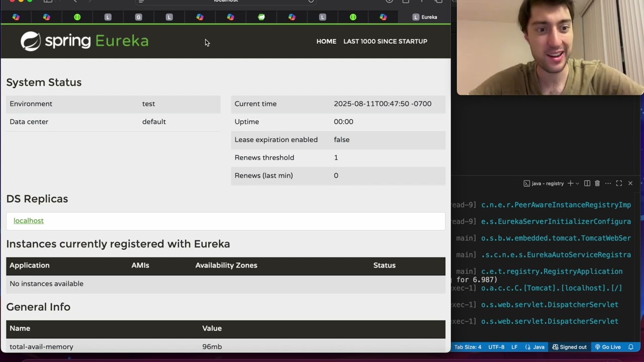Select Java language mode in status bar
The image size is (644, 362).
point(534,347)
